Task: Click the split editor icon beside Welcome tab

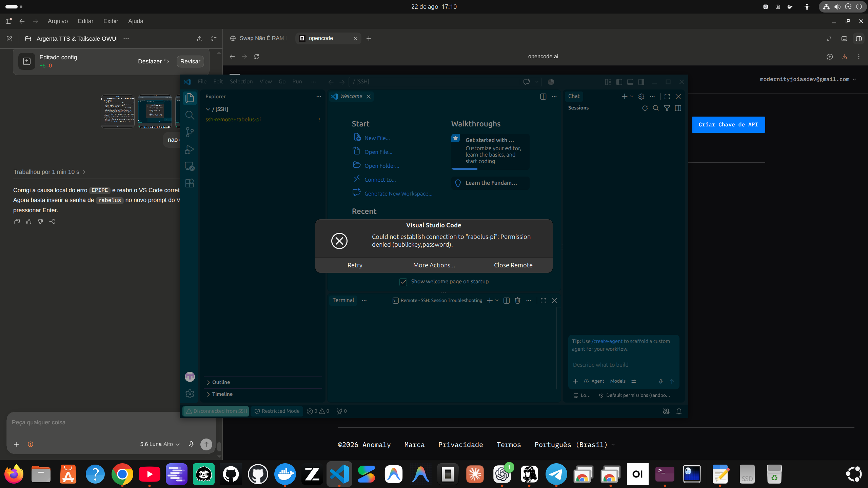Action: (543, 97)
